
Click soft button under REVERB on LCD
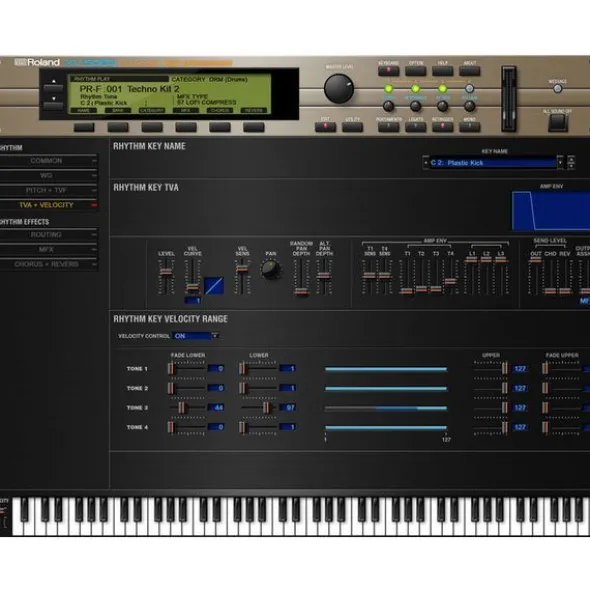[x=253, y=127]
